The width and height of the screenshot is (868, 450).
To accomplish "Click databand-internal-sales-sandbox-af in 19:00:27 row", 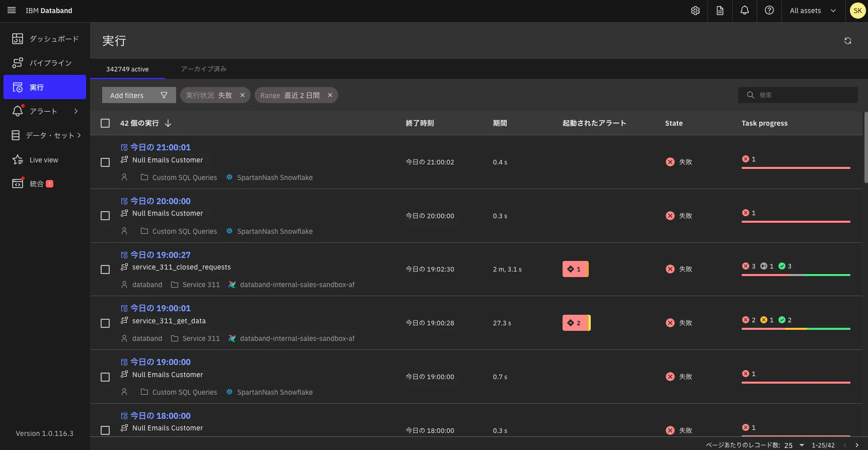I will [x=297, y=285].
